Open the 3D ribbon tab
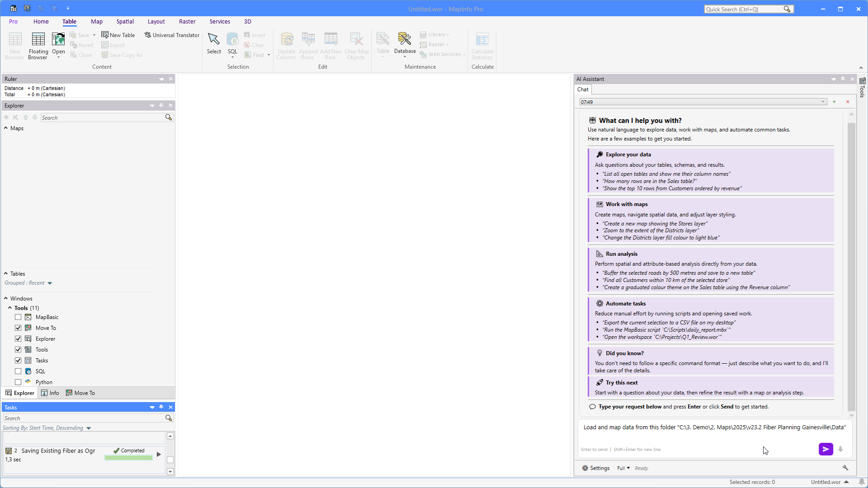Viewport: 868px width, 488px height. click(x=247, y=21)
